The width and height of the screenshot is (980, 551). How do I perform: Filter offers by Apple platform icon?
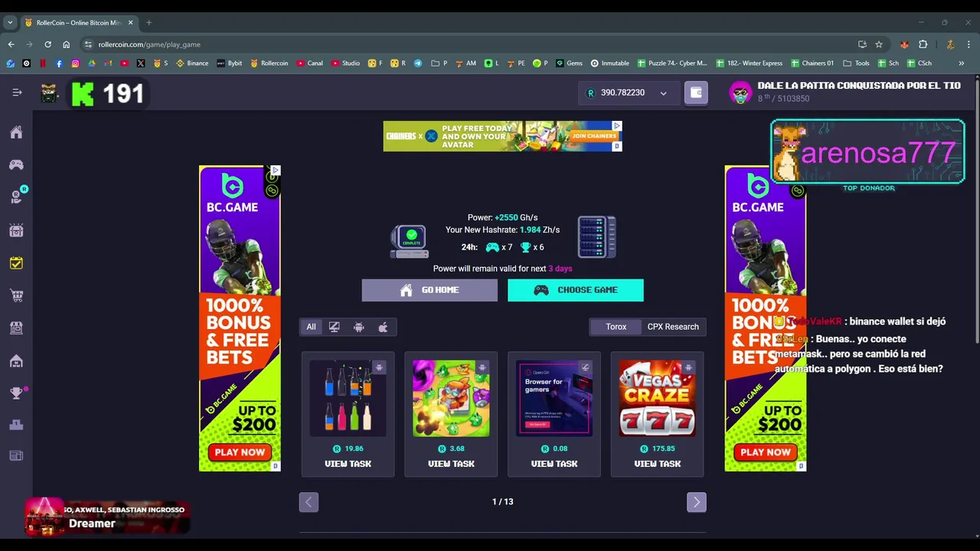point(383,327)
